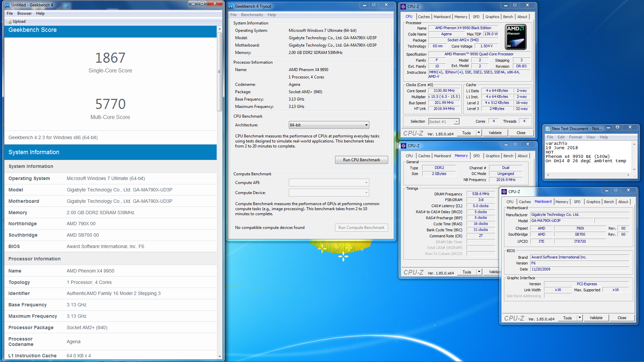Select Graphics tab in Mainboard CPU-Z window

pyautogui.click(x=593, y=202)
